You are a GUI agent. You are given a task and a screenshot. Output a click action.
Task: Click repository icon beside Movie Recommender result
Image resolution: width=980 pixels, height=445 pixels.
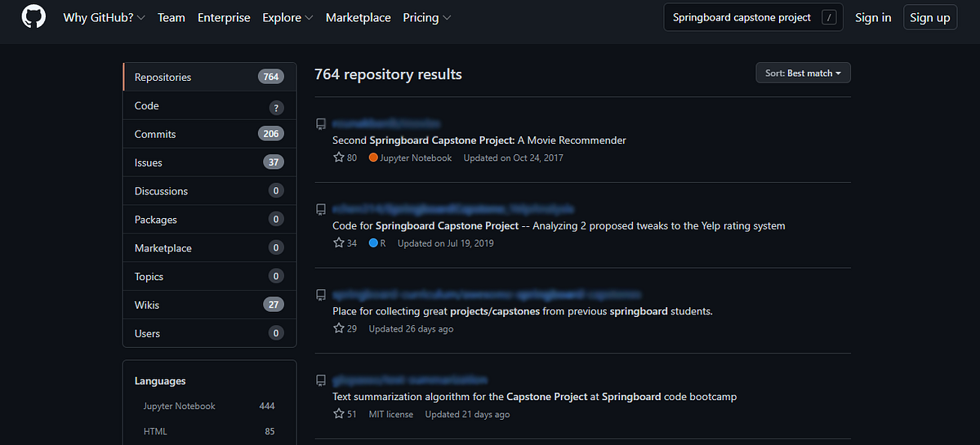pyautogui.click(x=321, y=124)
